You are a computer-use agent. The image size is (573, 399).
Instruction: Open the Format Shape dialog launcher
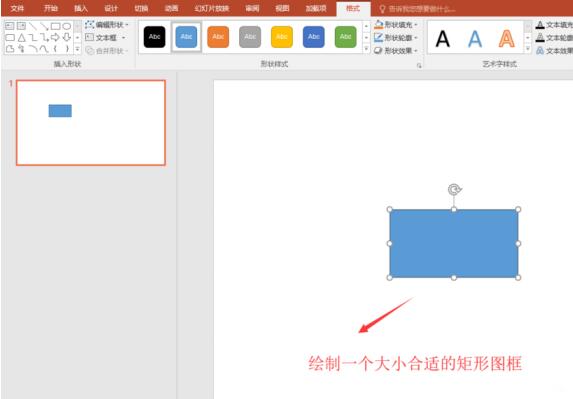click(419, 66)
